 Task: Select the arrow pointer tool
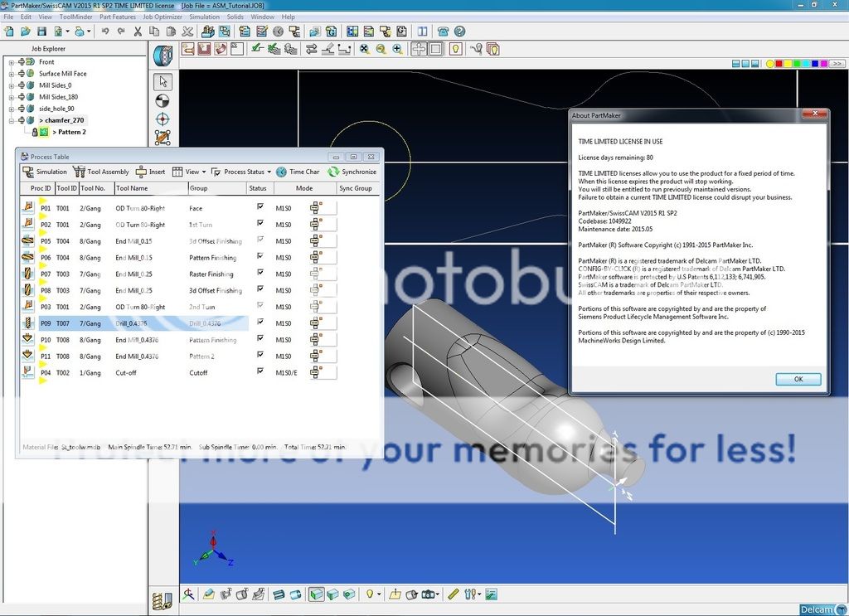[163, 81]
